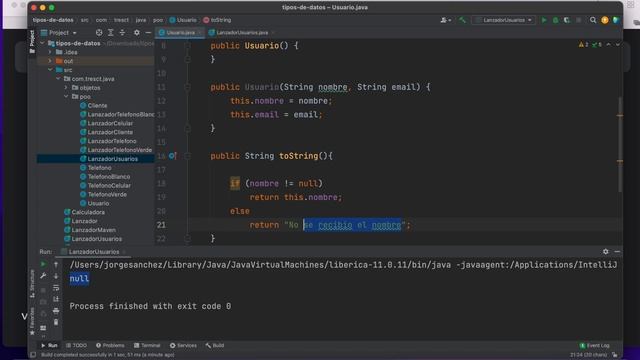The image size is (640, 360).
Task: Open Search Everywhere magnifier icon
Action: click(x=593, y=20)
